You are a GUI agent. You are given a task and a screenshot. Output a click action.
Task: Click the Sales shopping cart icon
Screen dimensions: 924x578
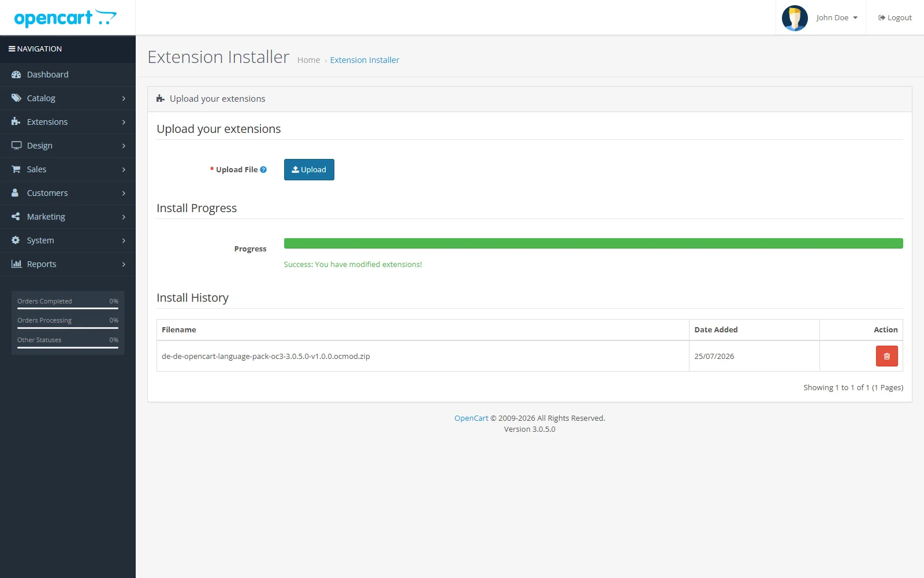16,169
